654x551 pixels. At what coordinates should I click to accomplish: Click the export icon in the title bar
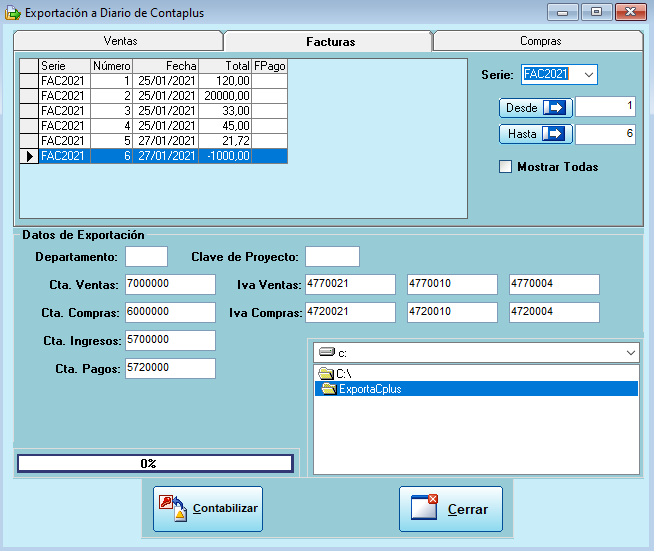click(13, 13)
